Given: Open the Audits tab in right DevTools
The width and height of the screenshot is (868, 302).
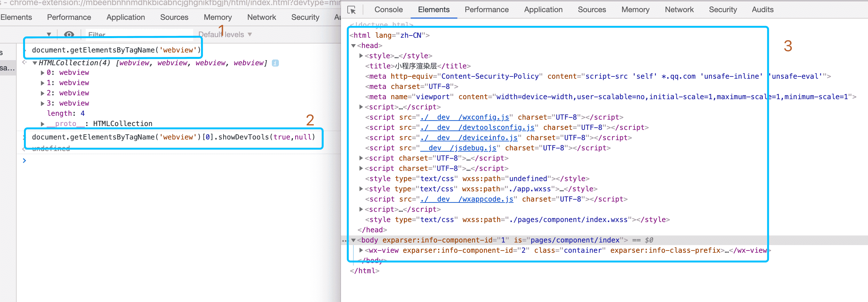Looking at the screenshot, I should point(762,10).
